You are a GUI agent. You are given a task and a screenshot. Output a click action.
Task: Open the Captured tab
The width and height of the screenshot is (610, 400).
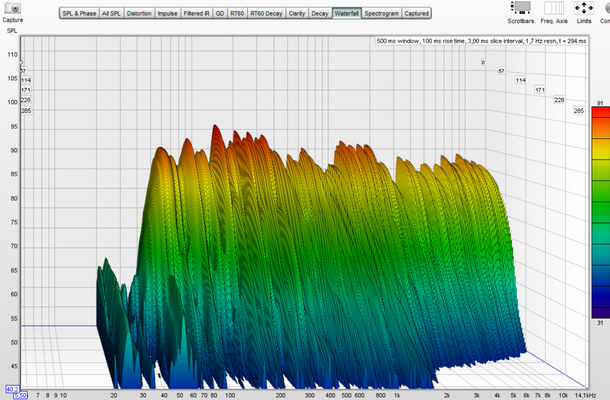tap(416, 13)
